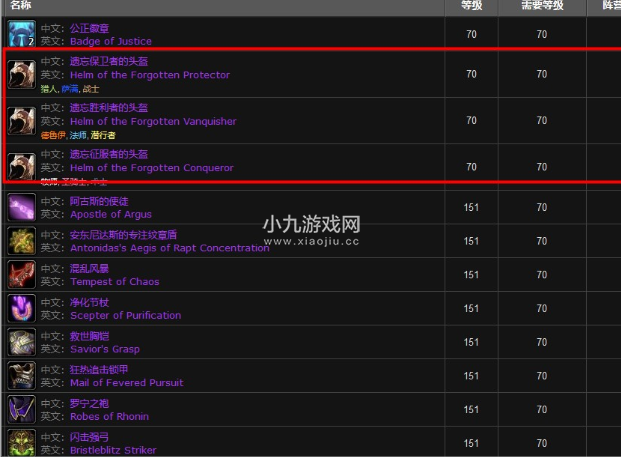Click required level 70 in Bristleblitz Striker row
The image size is (621, 457).
pos(542,443)
